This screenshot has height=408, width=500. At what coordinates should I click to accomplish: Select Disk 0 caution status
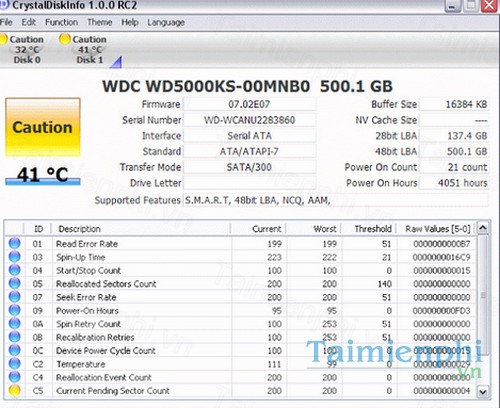[23, 49]
